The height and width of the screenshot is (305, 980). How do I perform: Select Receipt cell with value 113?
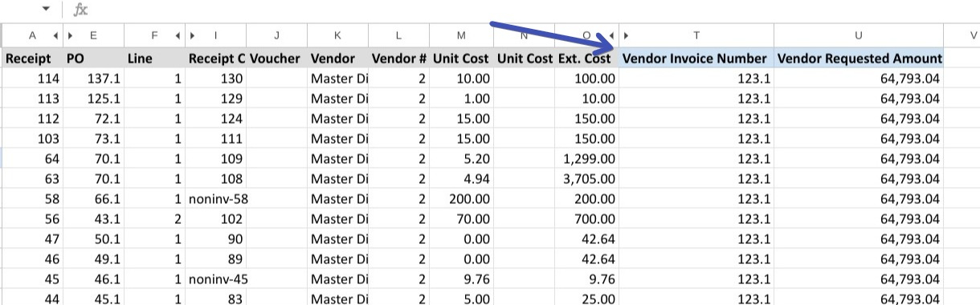[32, 99]
